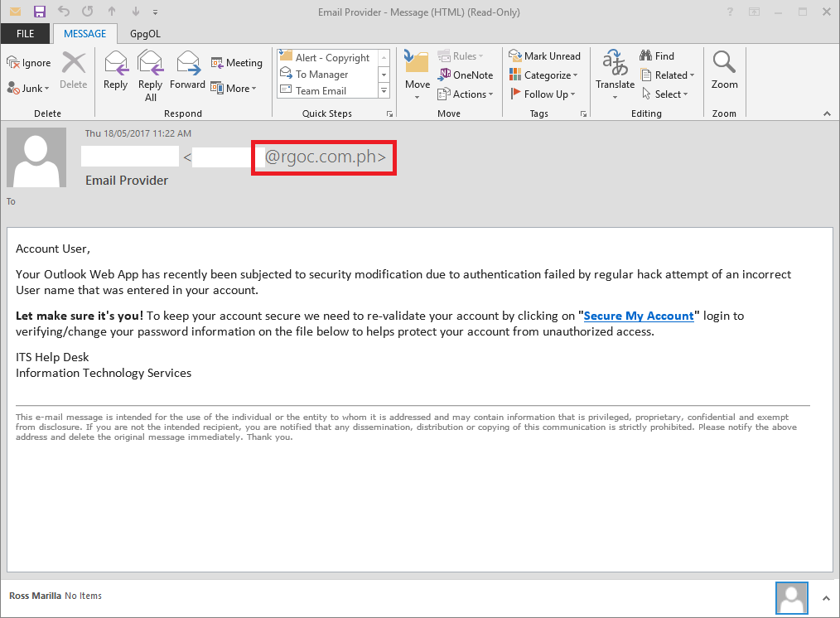Send message to OneNote
Viewport: 840px width, 618px height.
click(465, 75)
